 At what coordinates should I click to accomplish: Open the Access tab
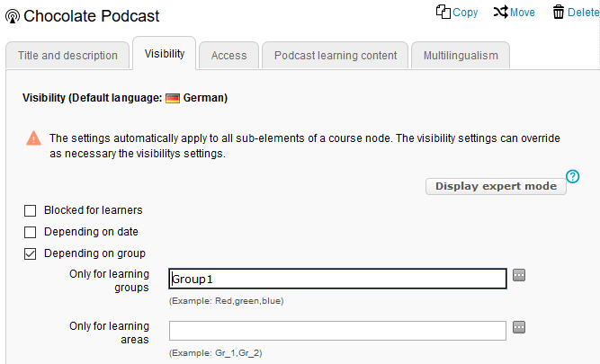228,56
